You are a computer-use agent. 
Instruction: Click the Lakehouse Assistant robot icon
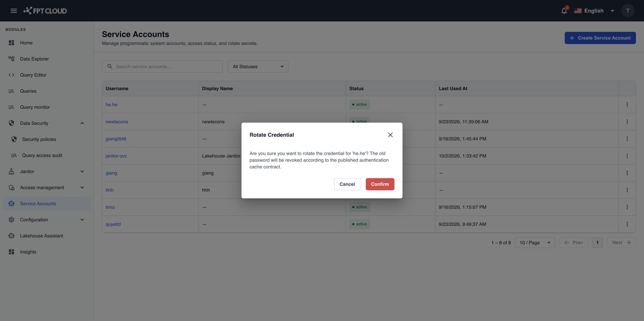(11, 236)
